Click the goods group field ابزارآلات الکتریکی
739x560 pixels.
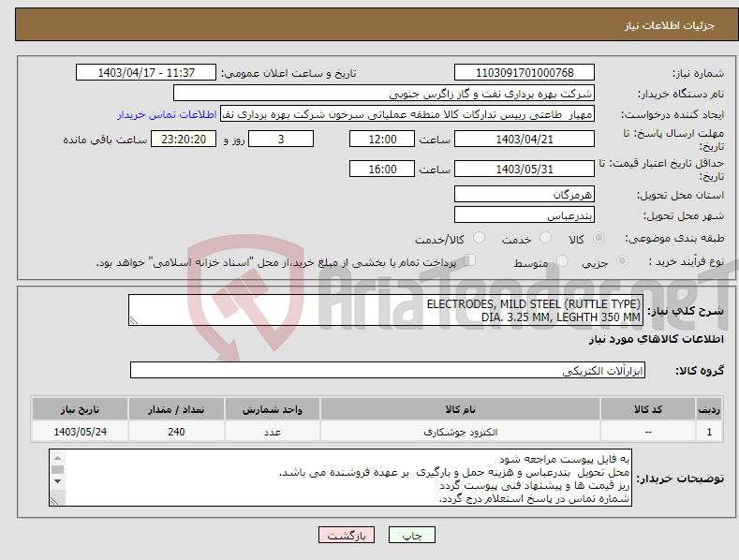coord(388,370)
